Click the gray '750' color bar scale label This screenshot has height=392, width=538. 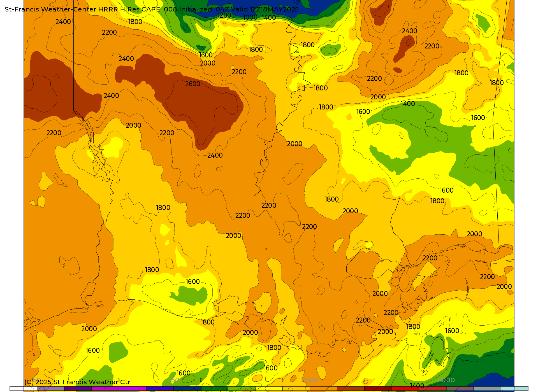(x=173, y=380)
